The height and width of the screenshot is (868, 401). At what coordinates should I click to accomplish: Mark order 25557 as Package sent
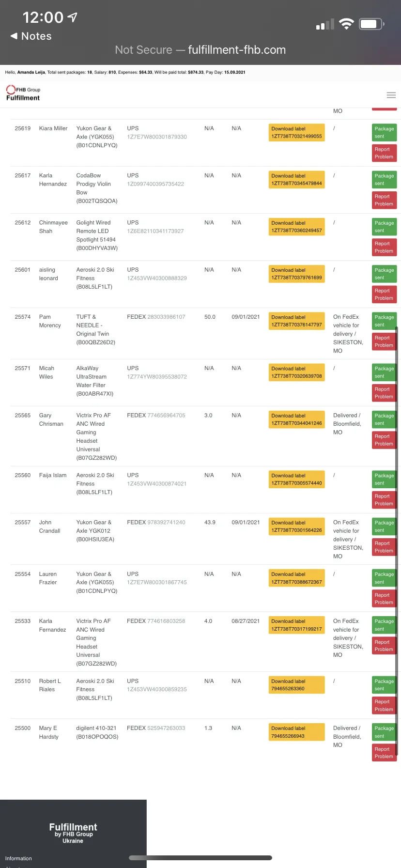point(384,527)
